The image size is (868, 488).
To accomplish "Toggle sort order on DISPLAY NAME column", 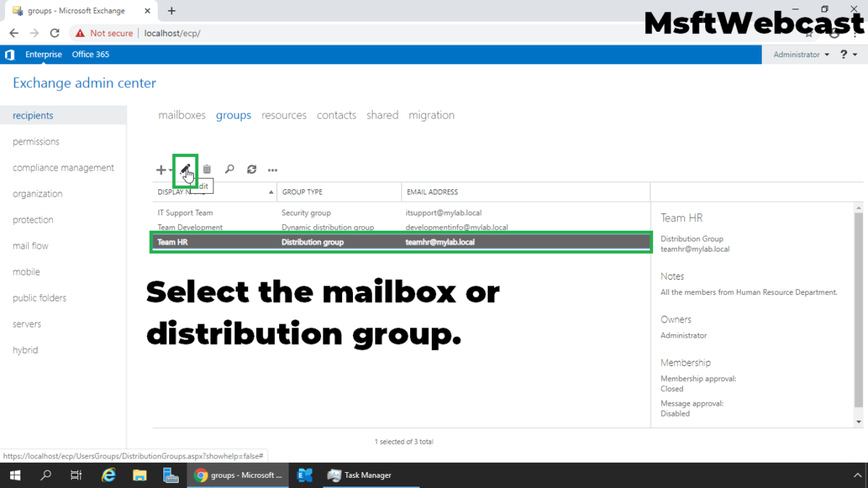I will coord(271,192).
